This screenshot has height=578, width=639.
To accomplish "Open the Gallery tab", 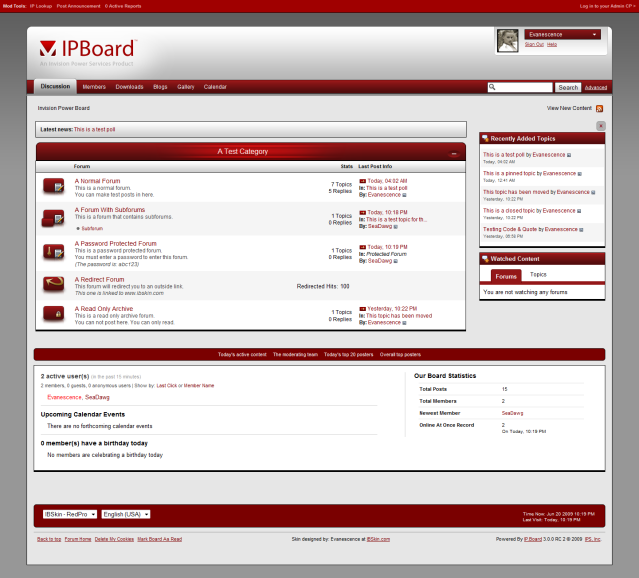I will (x=185, y=87).
